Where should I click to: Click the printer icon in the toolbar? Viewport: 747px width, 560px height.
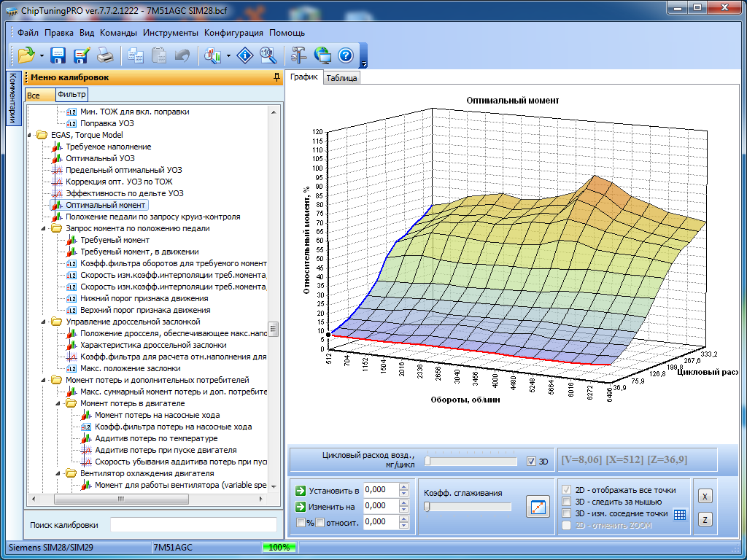(105, 55)
